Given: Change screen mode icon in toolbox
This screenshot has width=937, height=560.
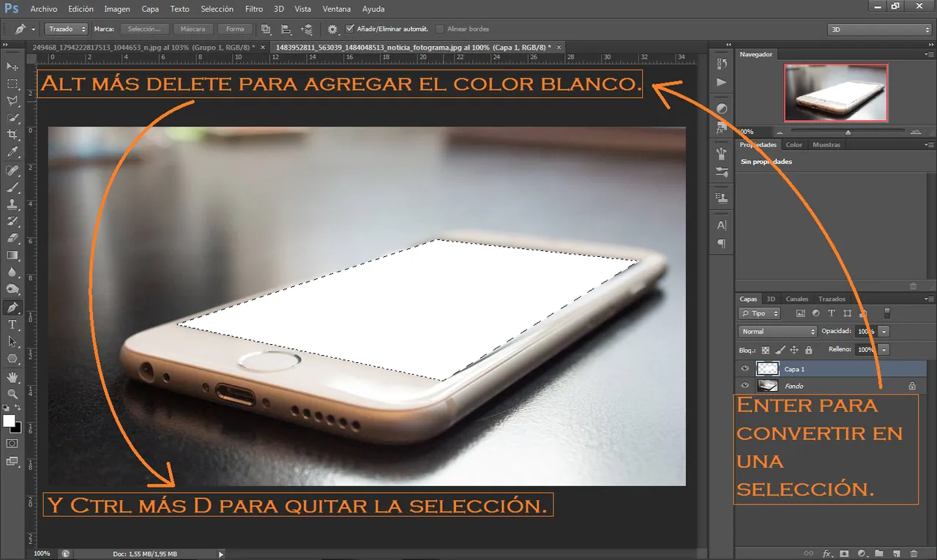Looking at the screenshot, I should (12, 461).
